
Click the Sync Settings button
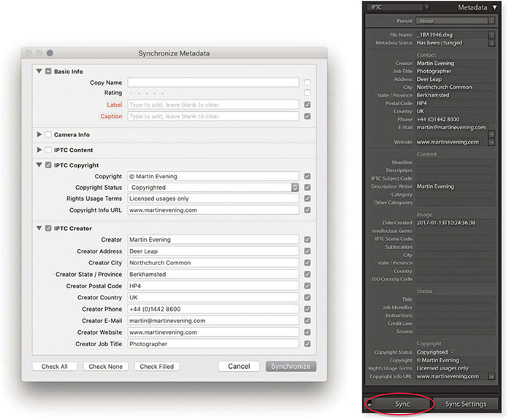pos(466,404)
